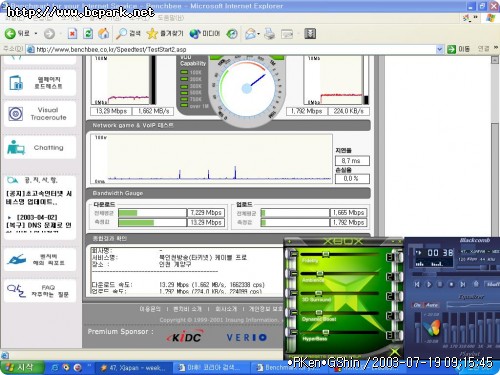Toggle the Fidelity effect on/off button
Image resolution: width=500 pixels, height=375 pixels.
391,257
